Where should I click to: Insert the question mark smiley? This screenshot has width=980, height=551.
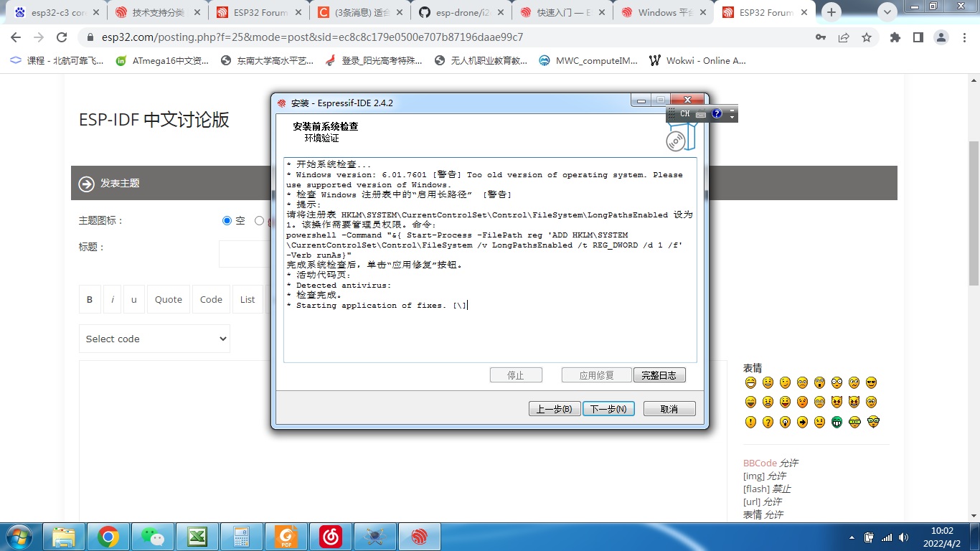pyautogui.click(x=768, y=422)
